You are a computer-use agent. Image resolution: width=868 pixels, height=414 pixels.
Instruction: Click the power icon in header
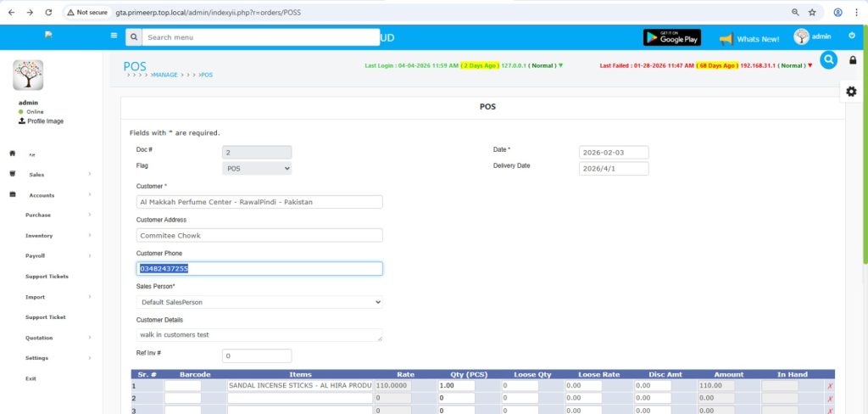[851, 36]
